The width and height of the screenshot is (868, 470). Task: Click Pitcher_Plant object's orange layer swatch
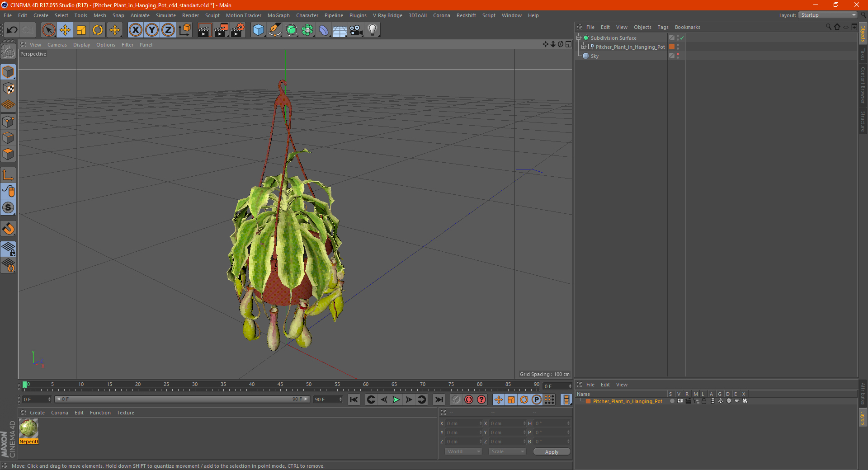tap(672, 47)
